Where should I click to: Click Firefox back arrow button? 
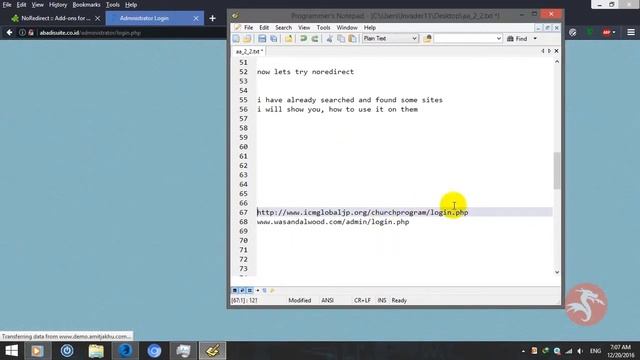(9, 33)
